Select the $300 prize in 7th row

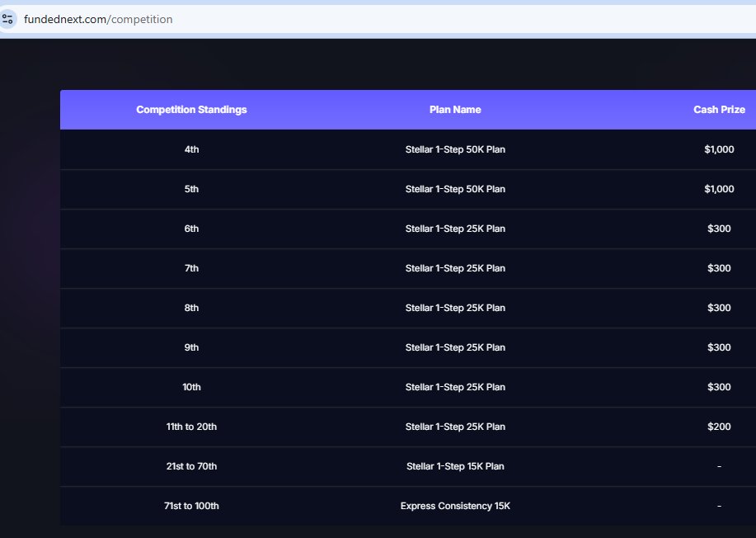coord(719,268)
